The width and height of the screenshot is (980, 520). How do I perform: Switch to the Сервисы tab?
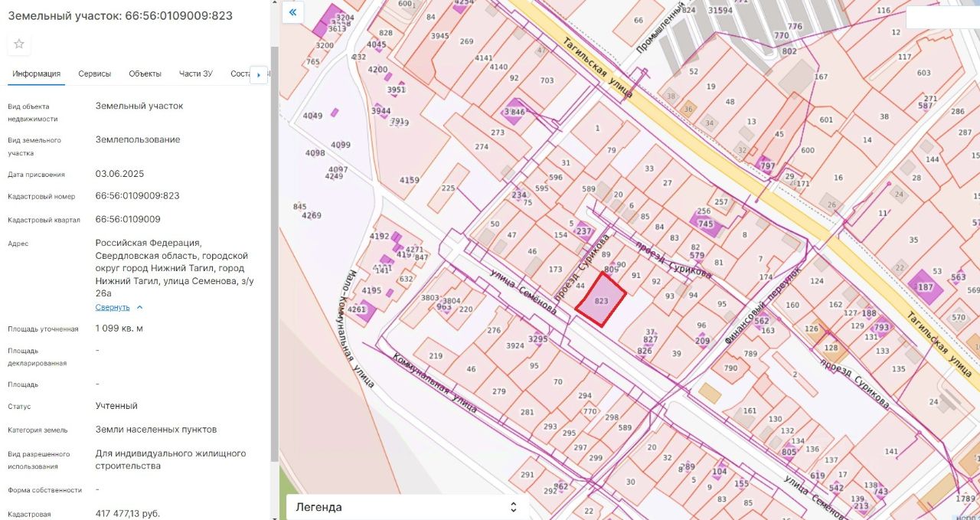point(94,74)
